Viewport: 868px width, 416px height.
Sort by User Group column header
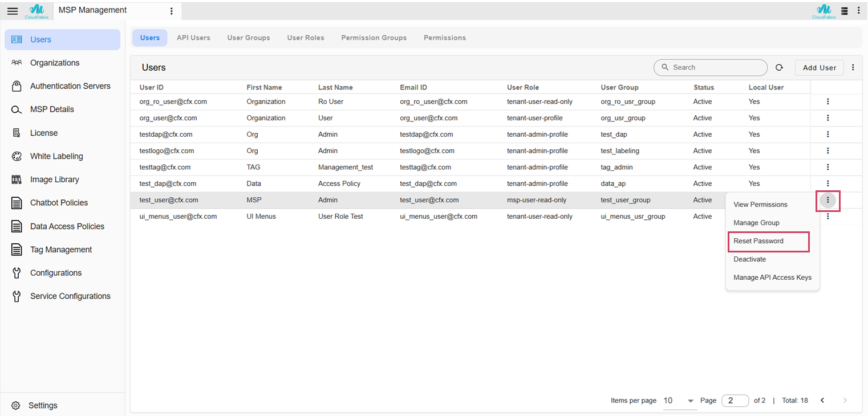[619, 87]
